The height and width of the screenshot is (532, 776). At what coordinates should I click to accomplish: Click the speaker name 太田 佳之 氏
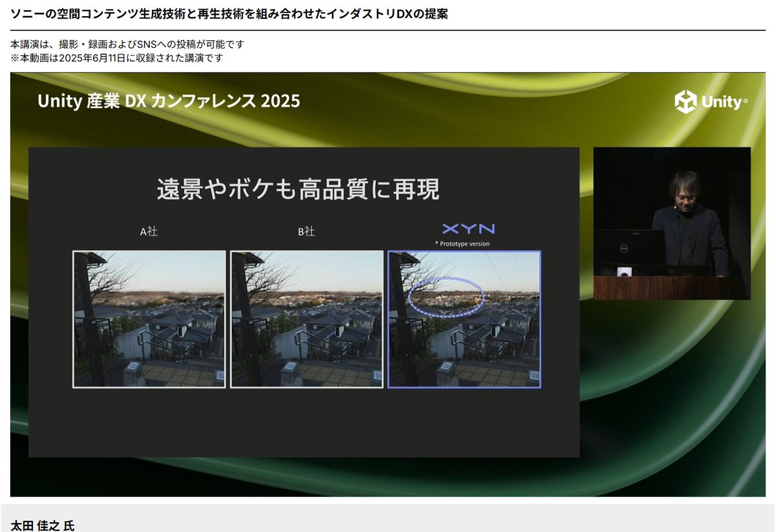point(43,526)
